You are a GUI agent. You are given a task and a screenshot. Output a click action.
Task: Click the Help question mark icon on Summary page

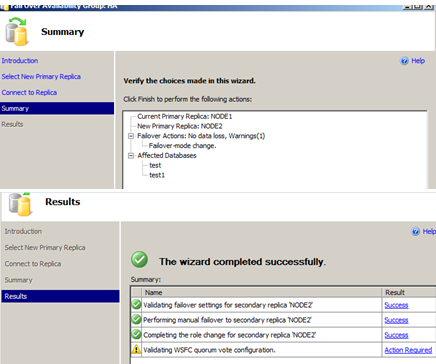[404, 61]
